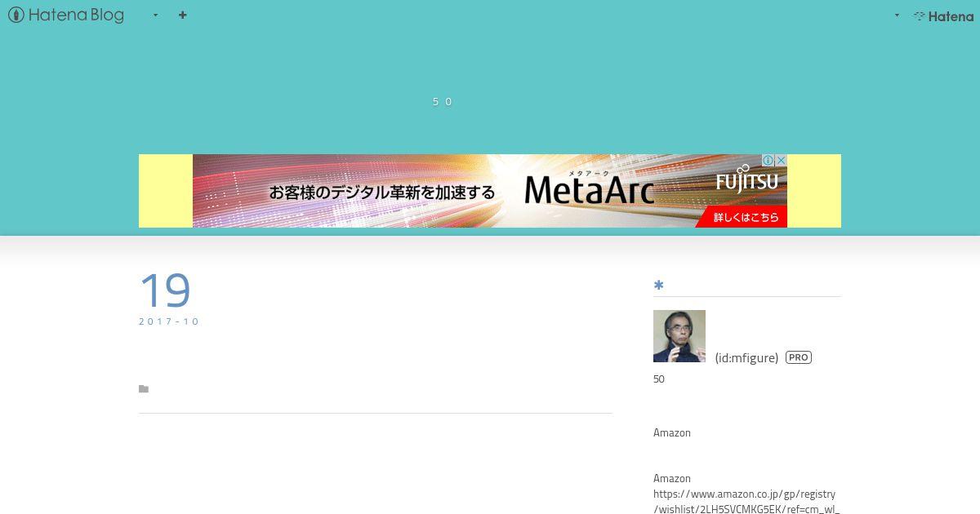Close the banner ad with the X icon
The height and width of the screenshot is (514, 980).
(x=781, y=161)
